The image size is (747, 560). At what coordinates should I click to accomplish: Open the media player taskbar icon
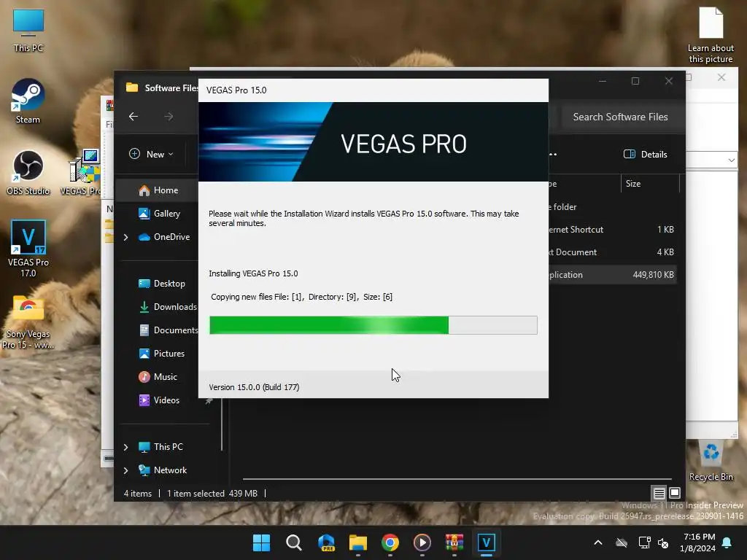422,542
